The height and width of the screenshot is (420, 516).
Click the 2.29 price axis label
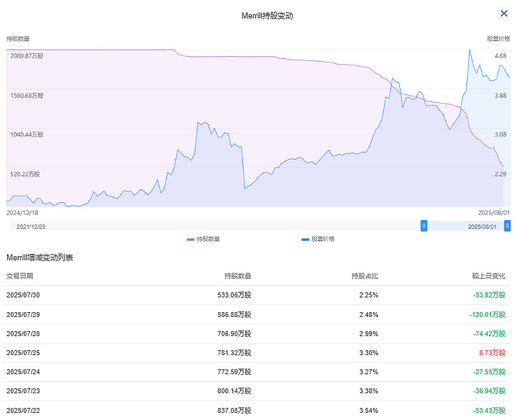pyautogui.click(x=501, y=174)
